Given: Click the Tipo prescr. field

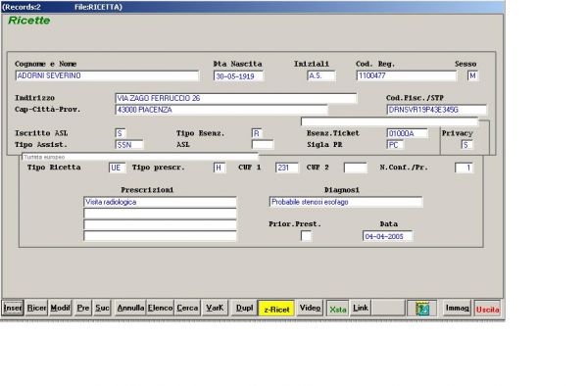Looking at the screenshot, I should coord(220,168).
